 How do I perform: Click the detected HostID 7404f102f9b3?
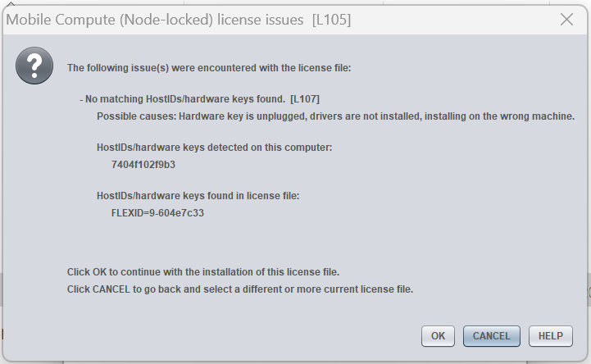coord(143,164)
